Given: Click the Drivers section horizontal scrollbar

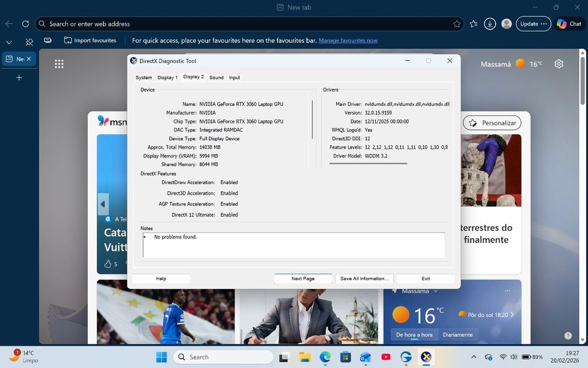Looking at the screenshot, I should 368,163.
